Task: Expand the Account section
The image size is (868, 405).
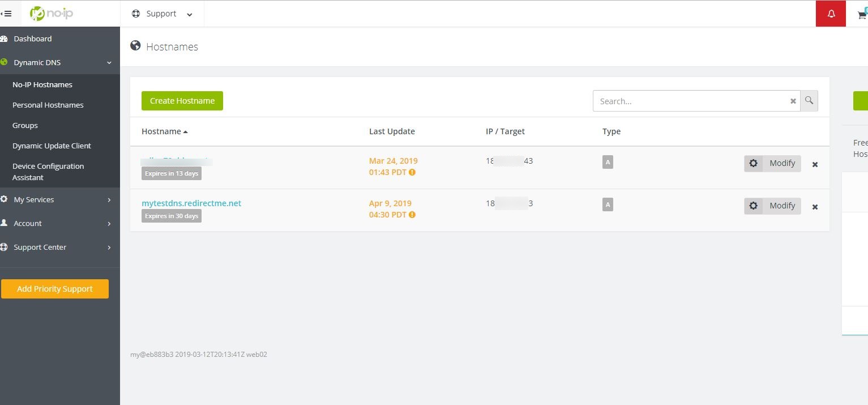Action: pyautogui.click(x=27, y=223)
